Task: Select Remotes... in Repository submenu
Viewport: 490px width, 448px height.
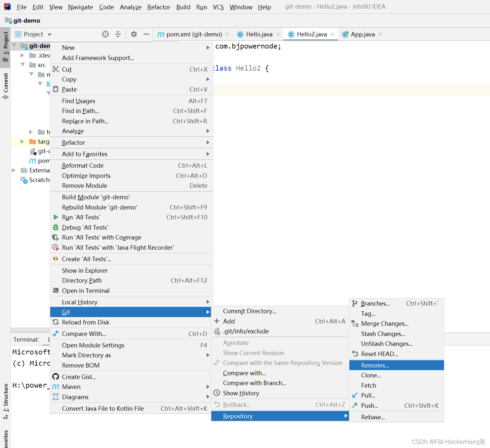Action: [396, 365]
